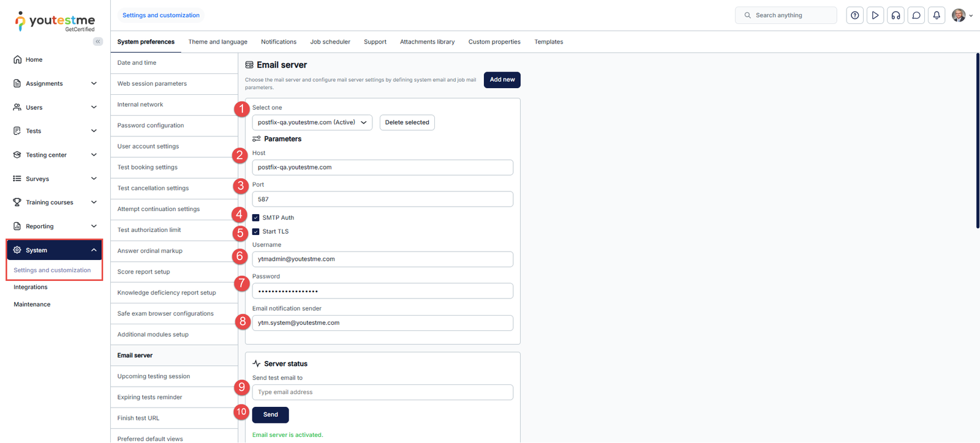
Task: Click the Send test email to field
Action: pyautogui.click(x=383, y=392)
